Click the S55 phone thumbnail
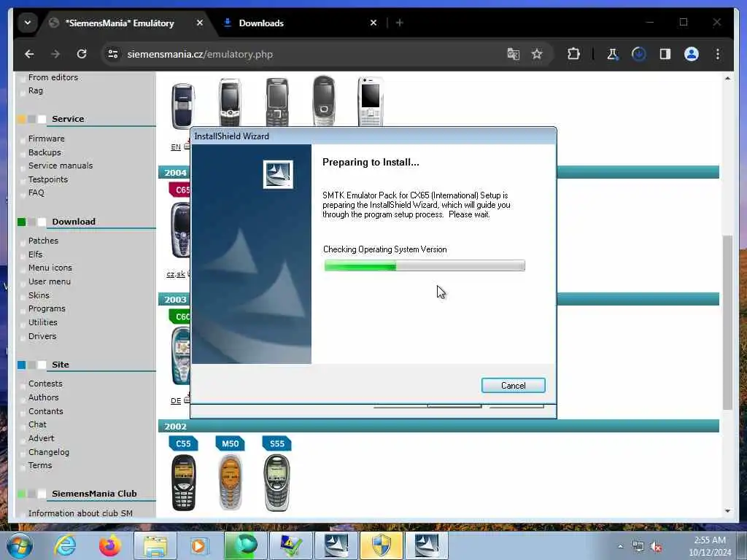The width and height of the screenshot is (747, 560). coord(276,483)
